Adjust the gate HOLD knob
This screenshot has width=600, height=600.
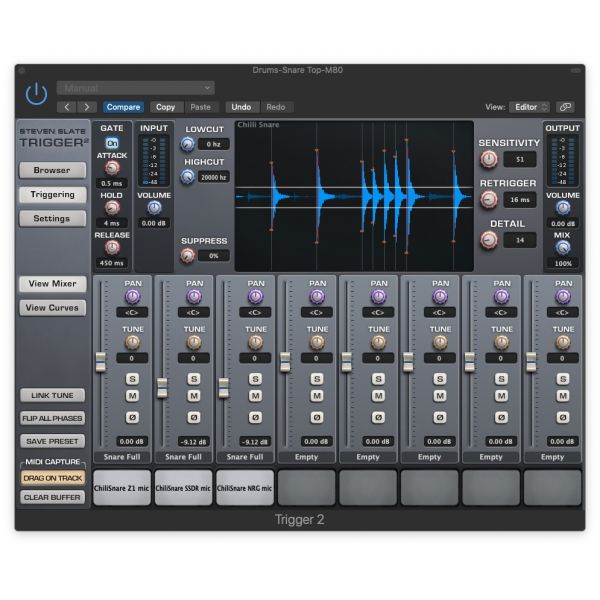pyautogui.click(x=112, y=208)
